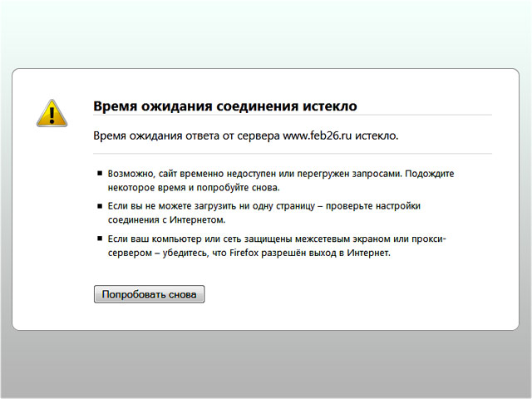Click the 'Попробовать снова' retry button
The width and height of the screenshot is (532, 399).
point(150,294)
